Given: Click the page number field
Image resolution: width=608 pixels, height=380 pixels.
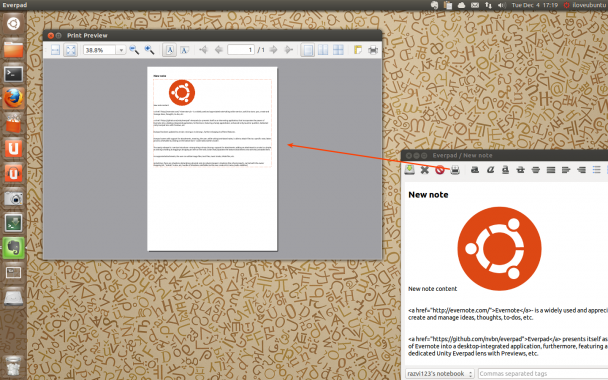Looking at the screenshot, I should pyautogui.click(x=241, y=50).
